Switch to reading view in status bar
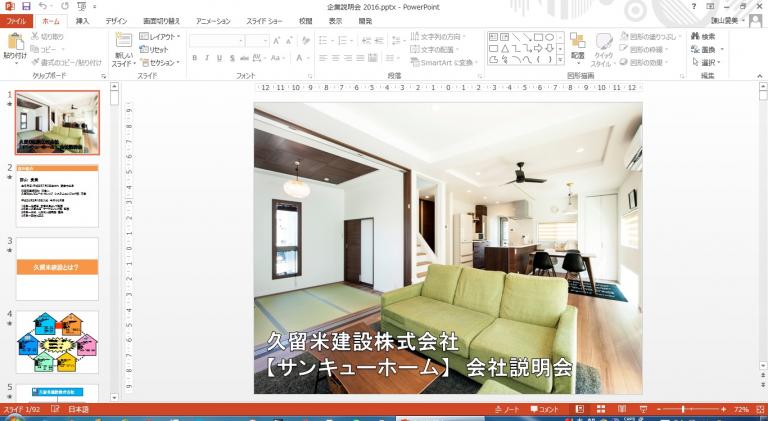768x421 pixels. [622, 409]
